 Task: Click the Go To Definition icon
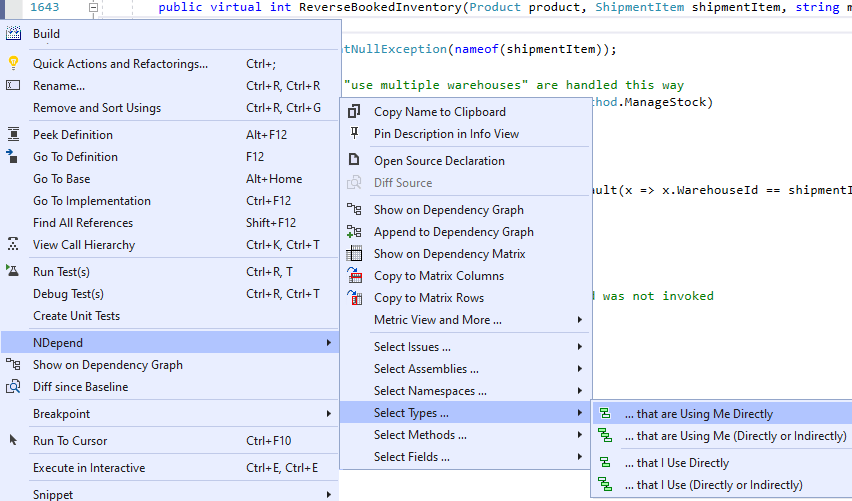[12, 156]
